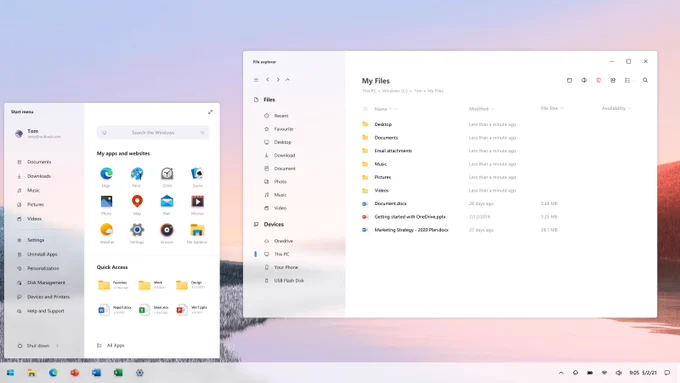680x383 pixels.
Task: Click the Windows Start button on taskbar
Action: coord(10,373)
